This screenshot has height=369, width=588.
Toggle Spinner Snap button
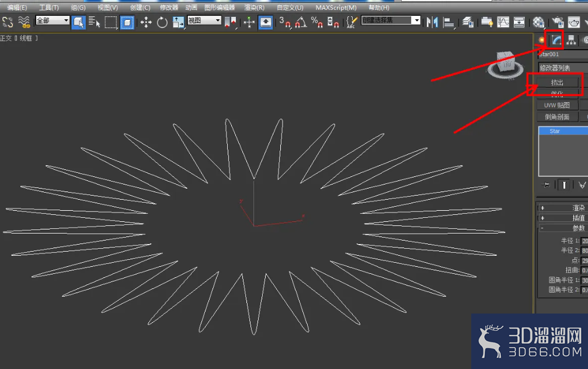(333, 23)
